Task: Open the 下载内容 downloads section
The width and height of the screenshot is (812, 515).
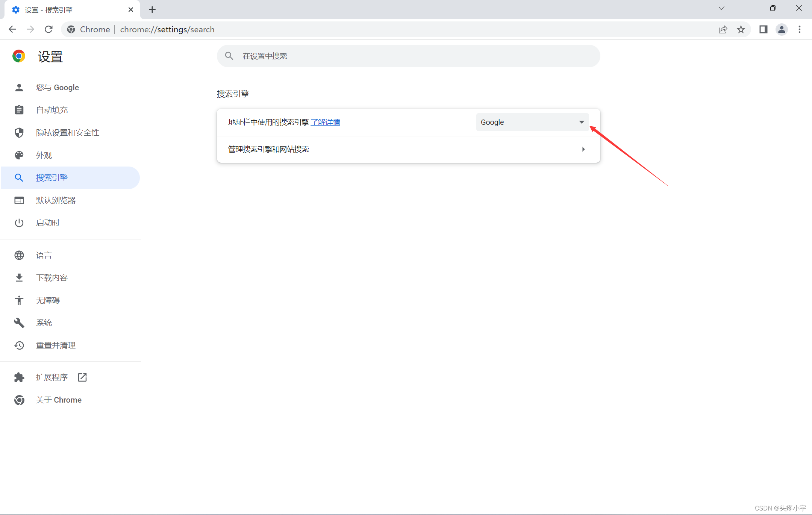Action: click(x=71, y=278)
